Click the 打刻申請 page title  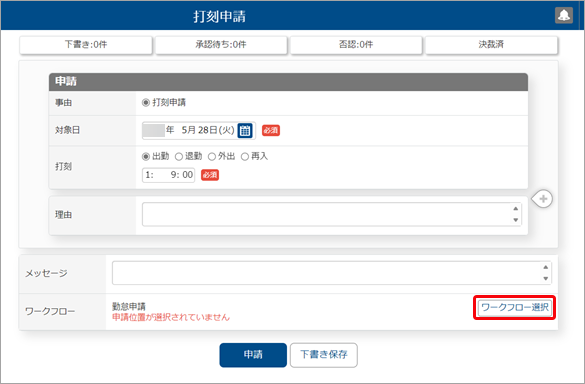point(219,16)
